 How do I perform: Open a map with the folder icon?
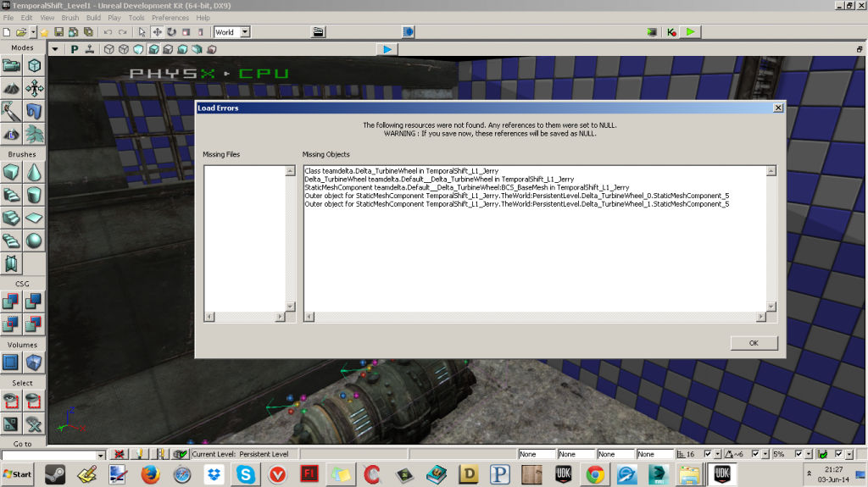click(21, 32)
